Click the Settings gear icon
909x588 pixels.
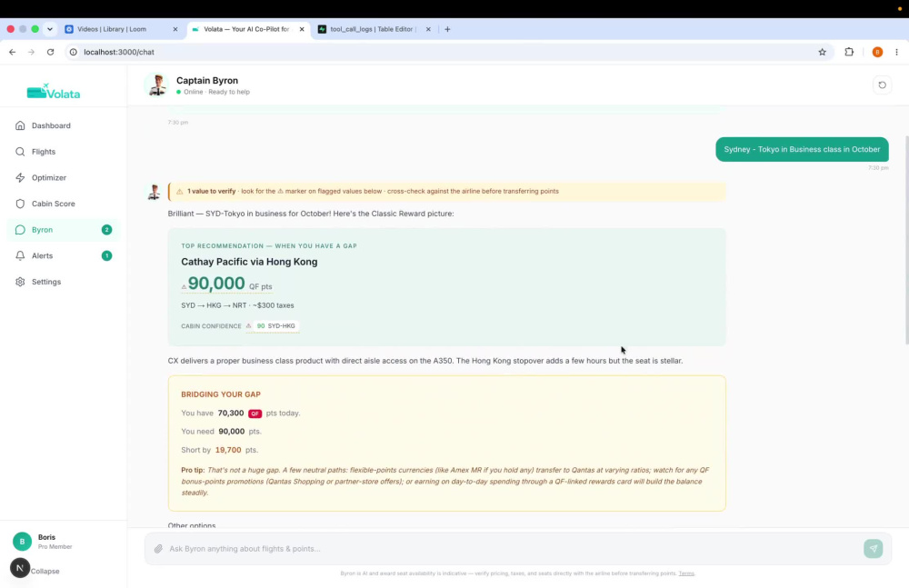pyautogui.click(x=20, y=282)
